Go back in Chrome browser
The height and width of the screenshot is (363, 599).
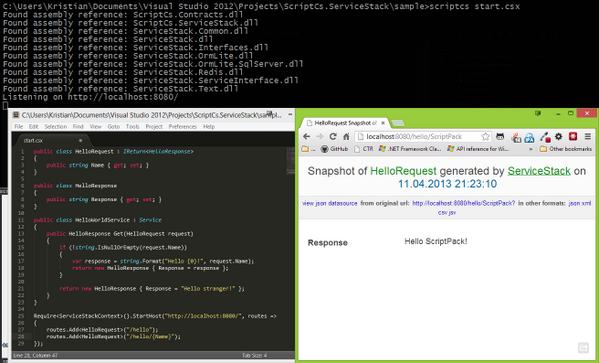coord(306,136)
